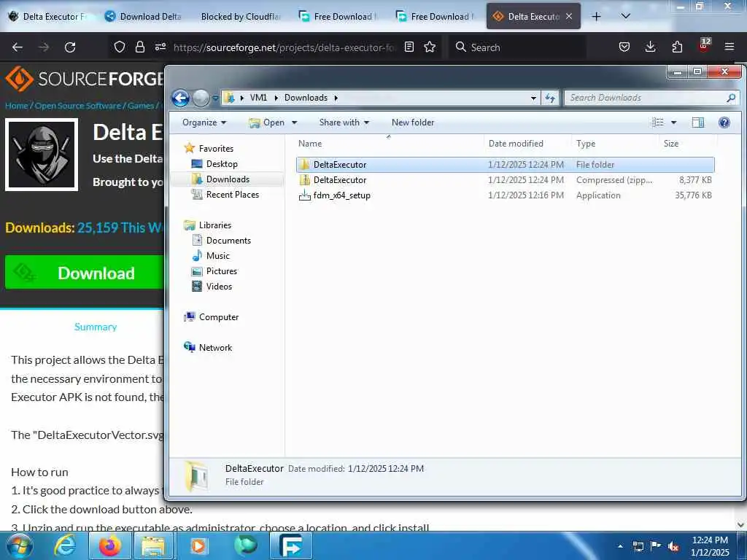Switch to first Free Download tab
Viewport: 747px width, 560px height.
[x=338, y=16]
